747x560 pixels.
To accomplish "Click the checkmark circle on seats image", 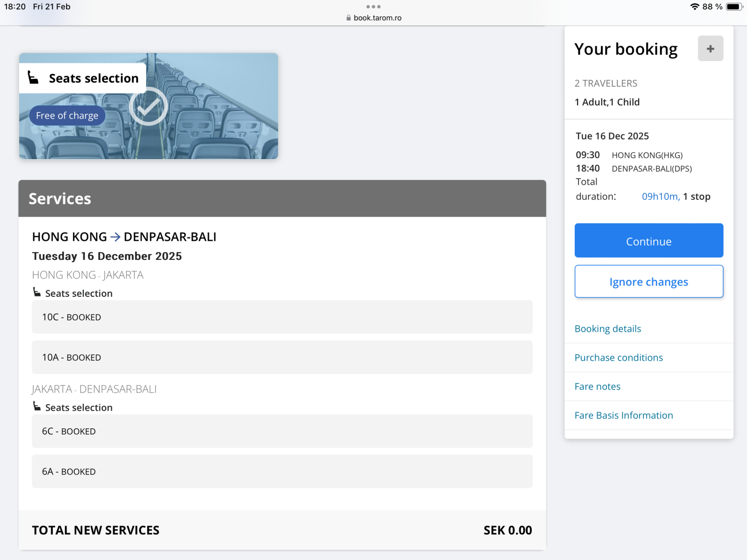I will pos(148,107).
